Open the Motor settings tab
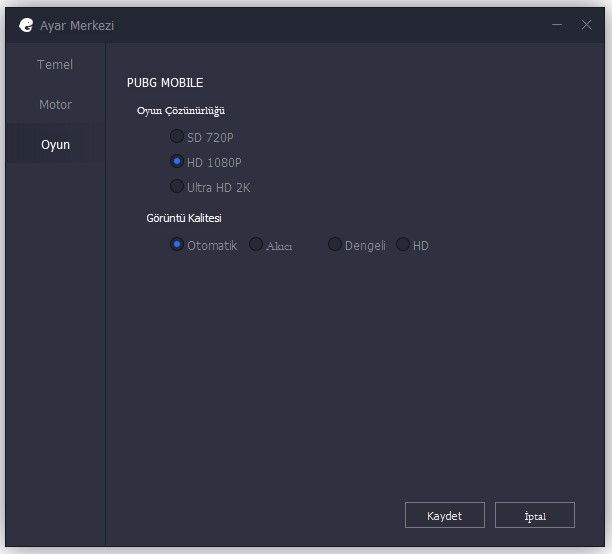 [x=55, y=105]
